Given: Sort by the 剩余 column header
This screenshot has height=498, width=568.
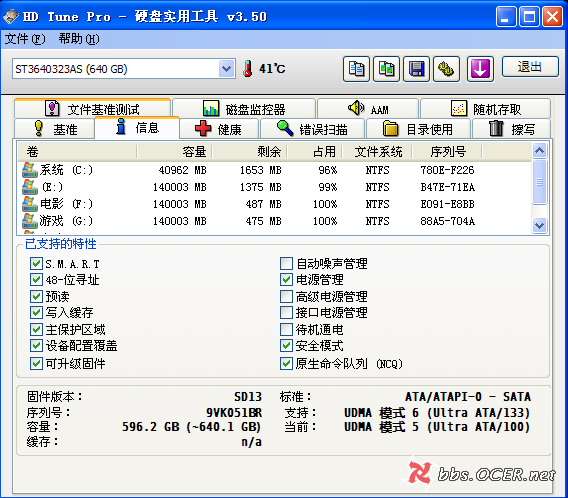Looking at the screenshot, I should pos(249,151).
